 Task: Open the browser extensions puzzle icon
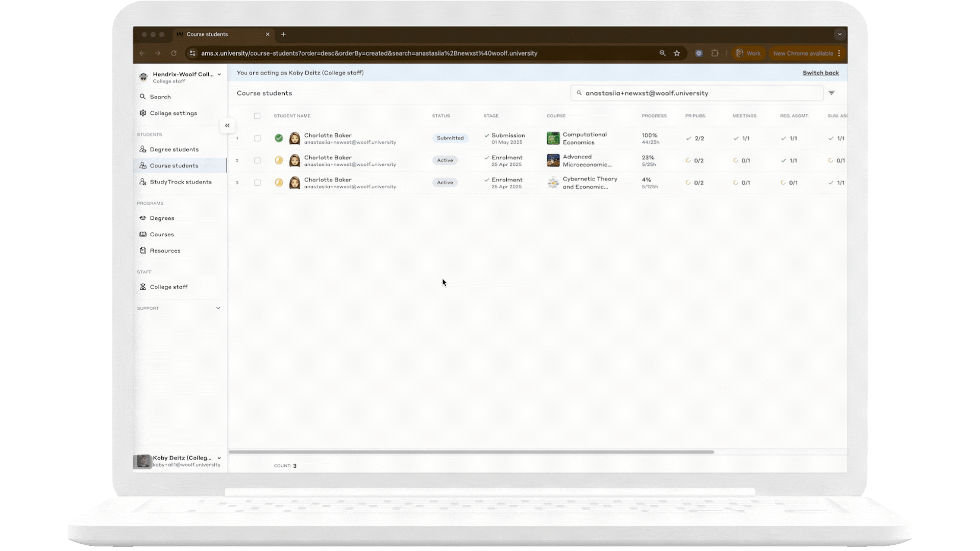point(715,53)
